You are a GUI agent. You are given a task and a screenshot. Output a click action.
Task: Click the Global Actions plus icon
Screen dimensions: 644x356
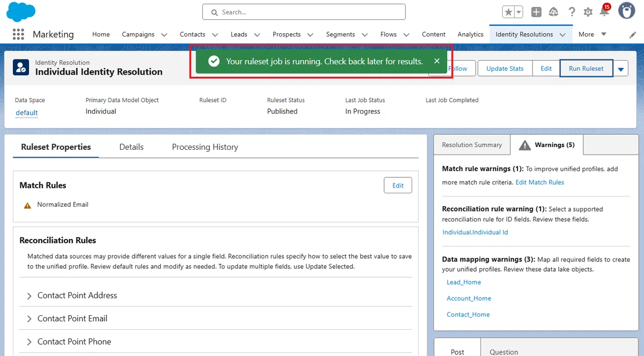(x=536, y=12)
